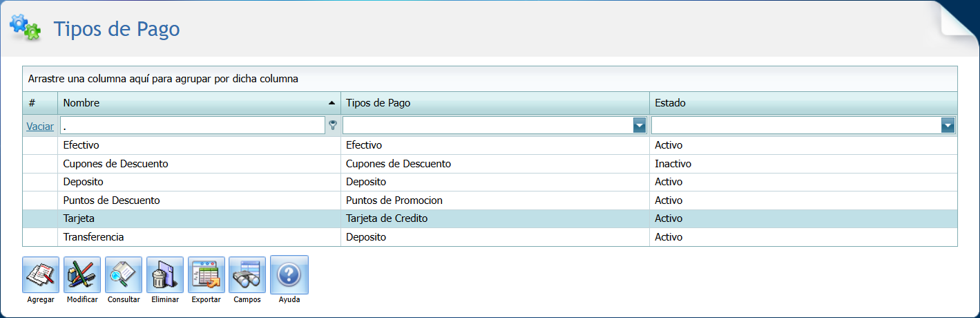Expand the Tipos de Pago filter dropdown
The image size is (980, 318).
click(x=640, y=125)
